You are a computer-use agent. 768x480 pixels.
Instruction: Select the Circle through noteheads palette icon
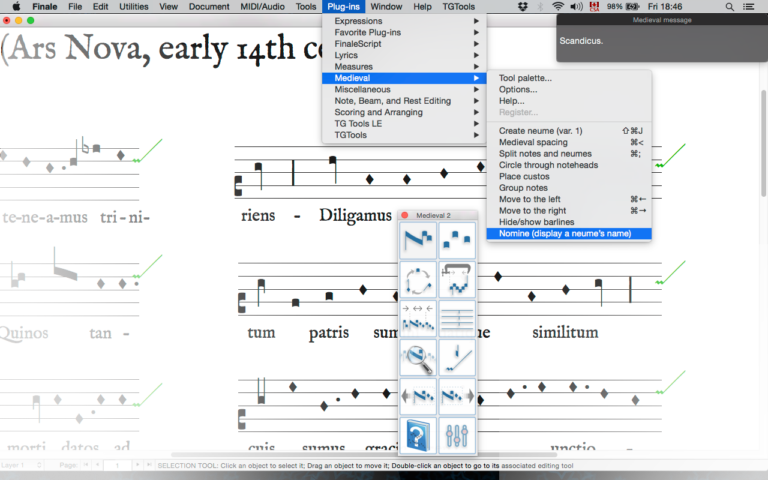[418, 280]
